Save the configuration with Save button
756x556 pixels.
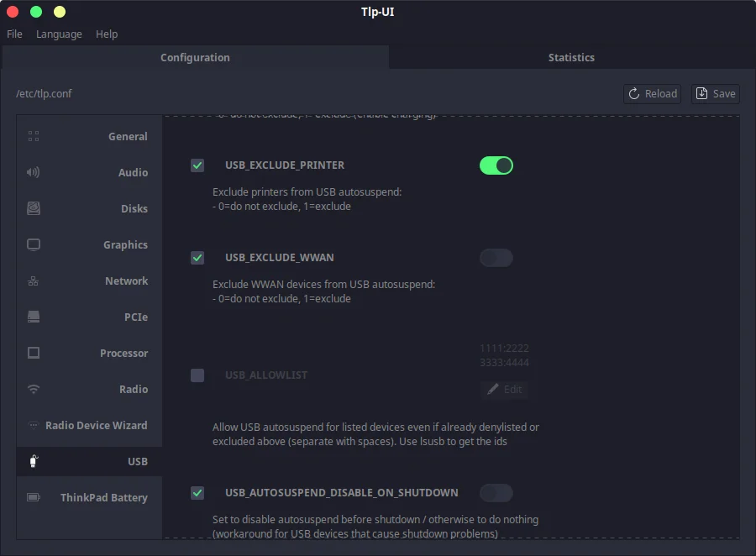click(715, 93)
